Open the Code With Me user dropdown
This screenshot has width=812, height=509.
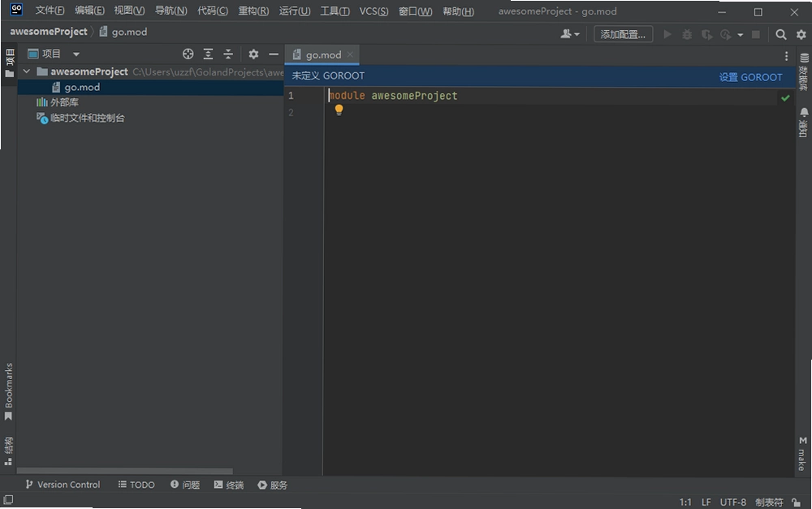pos(570,34)
